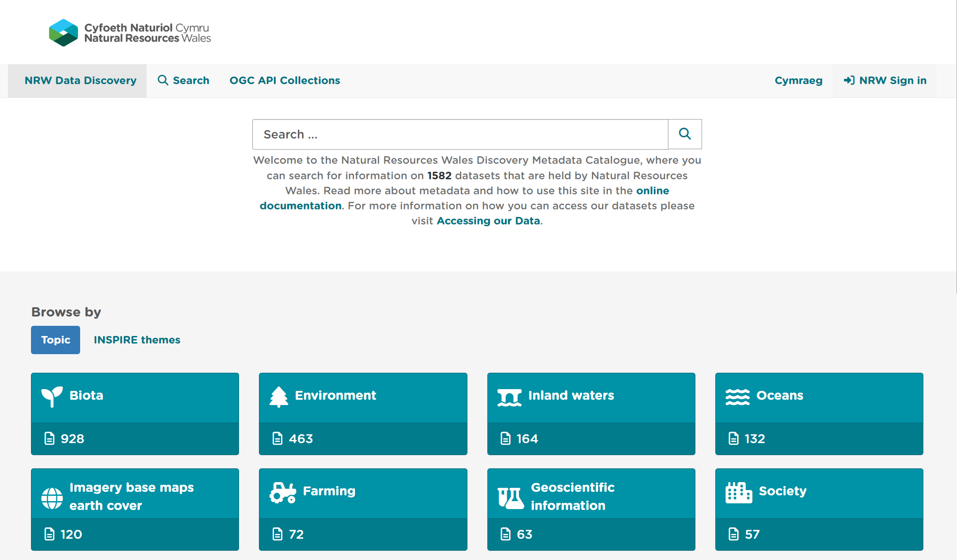Screen dimensions: 957x560
Task: Click the magnifier search button beside search field
Action: tap(685, 134)
